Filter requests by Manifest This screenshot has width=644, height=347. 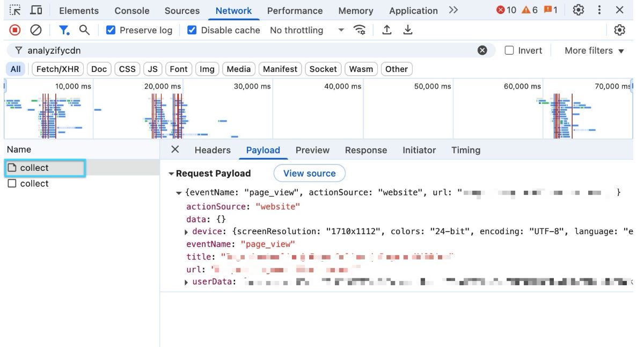click(280, 69)
